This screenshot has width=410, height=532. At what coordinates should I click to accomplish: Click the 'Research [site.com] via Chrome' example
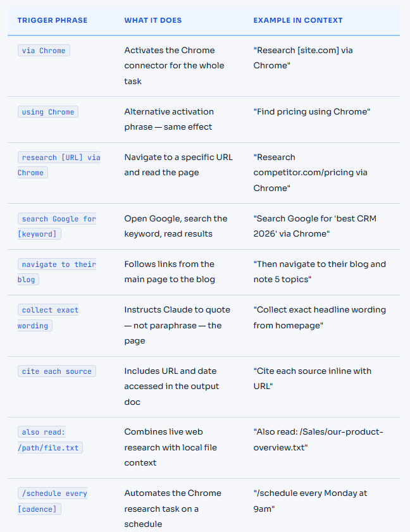pos(303,58)
